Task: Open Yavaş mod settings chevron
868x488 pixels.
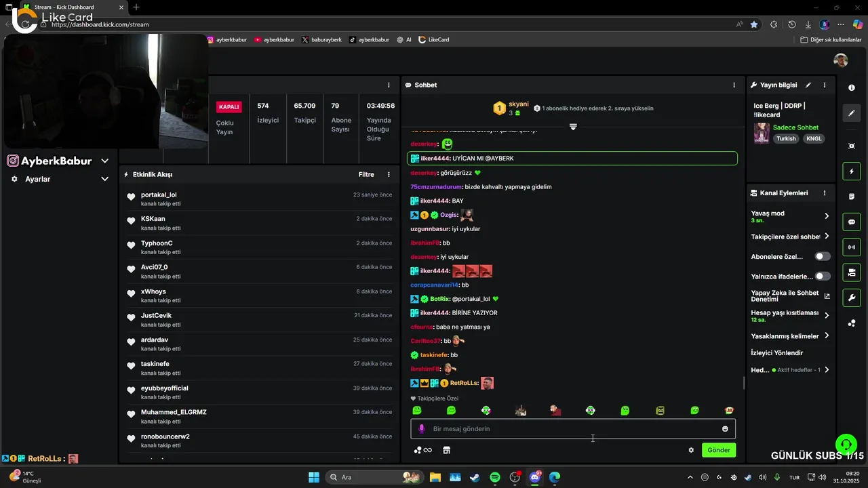Action: point(827,216)
